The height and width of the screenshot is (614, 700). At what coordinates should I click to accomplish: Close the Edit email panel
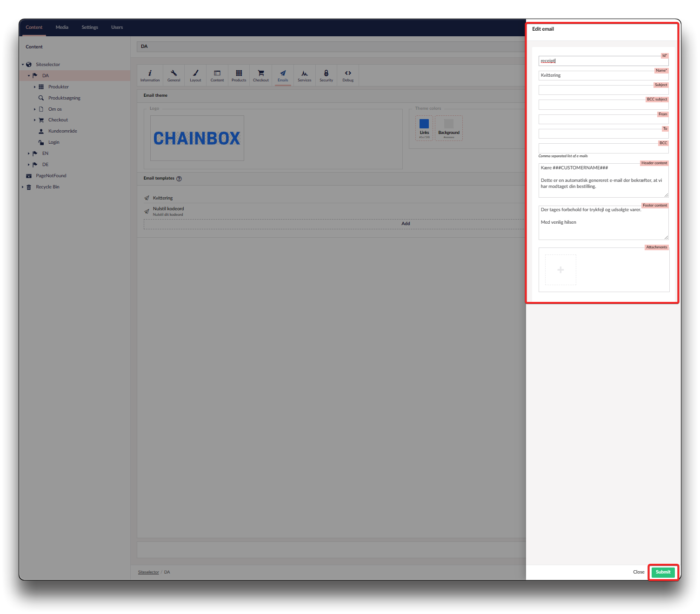pyautogui.click(x=639, y=572)
